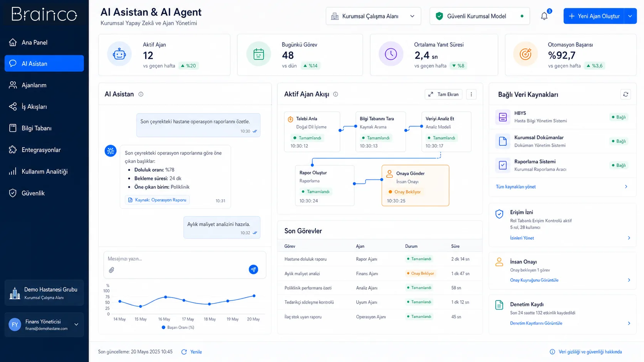Expand the arrow beside Yeni Ajan Oluştur
The image size is (644, 362).
630,16
